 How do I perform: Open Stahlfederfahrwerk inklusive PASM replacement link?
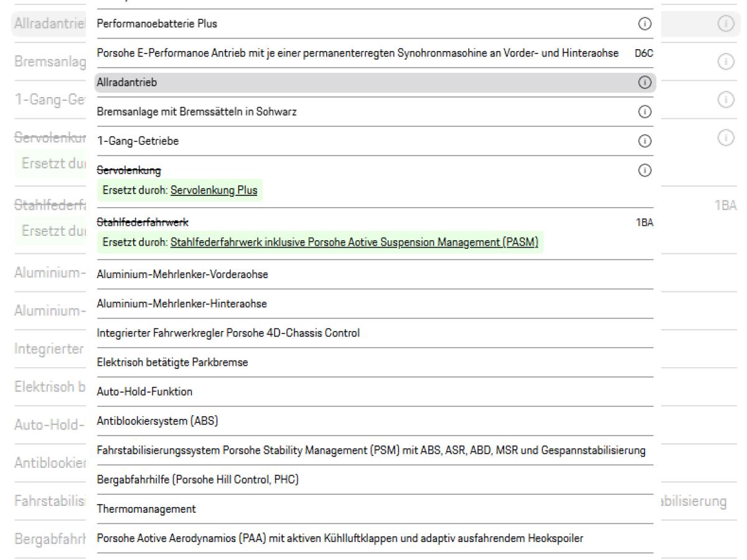[354, 241]
